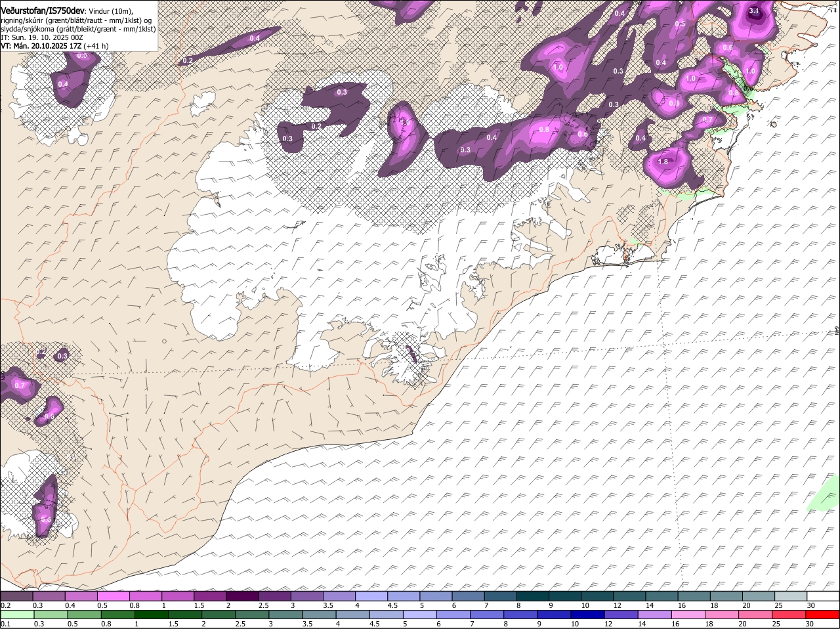Select the navy blue swatch labeled 10

[x=587, y=615]
